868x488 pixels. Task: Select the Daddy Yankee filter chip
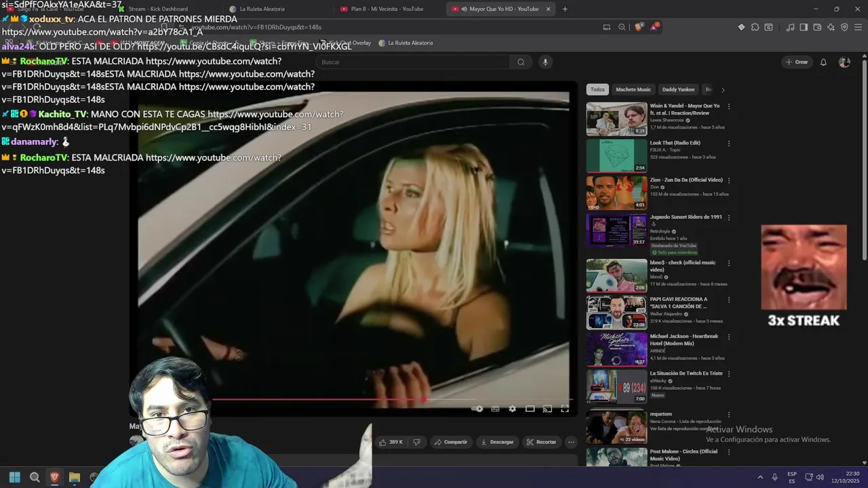coord(678,89)
